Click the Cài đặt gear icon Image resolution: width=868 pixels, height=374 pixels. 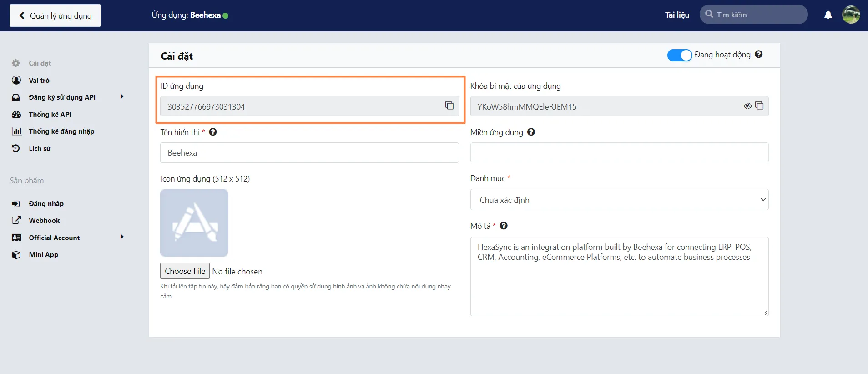click(x=16, y=63)
